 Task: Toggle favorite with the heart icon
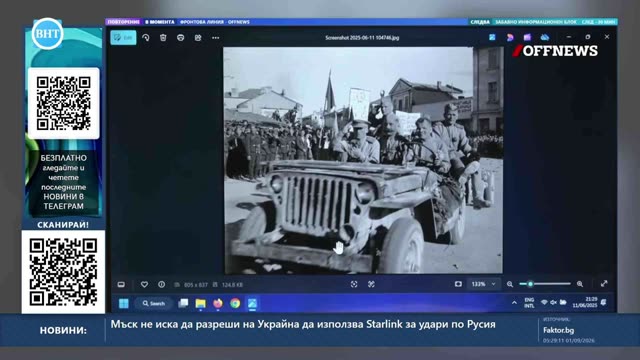pyautogui.click(x=144, y=284)
